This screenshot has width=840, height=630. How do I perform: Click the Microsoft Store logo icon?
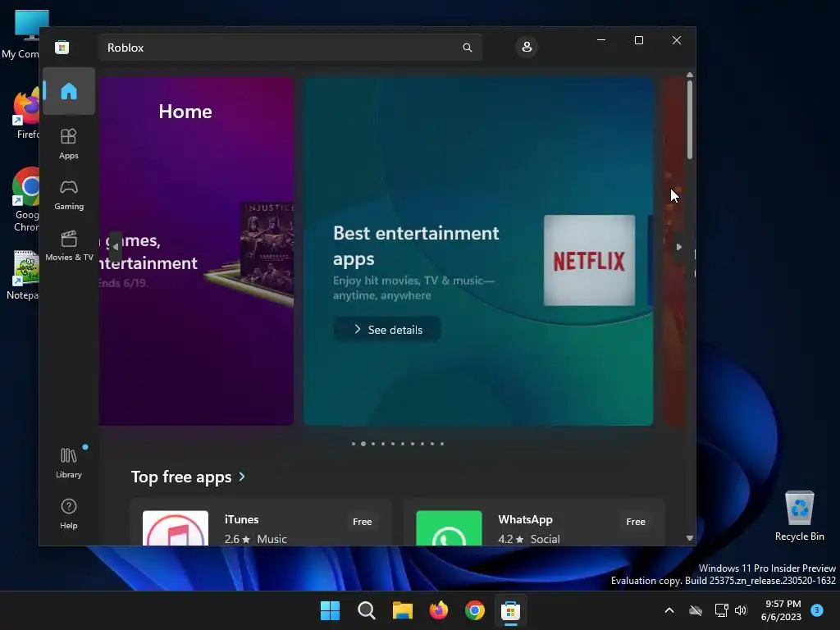[62, 47]
